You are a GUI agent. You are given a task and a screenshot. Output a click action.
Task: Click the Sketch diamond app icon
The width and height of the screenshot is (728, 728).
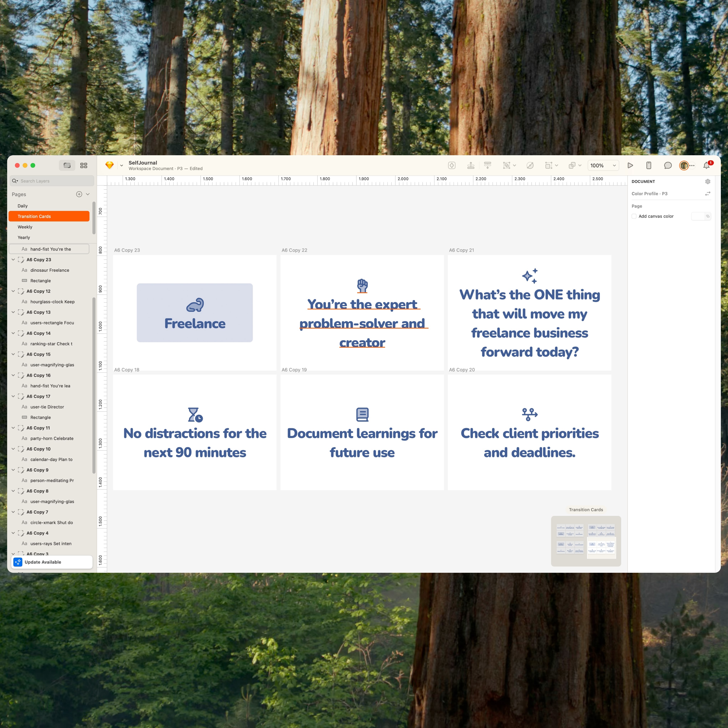click(110, 165)
